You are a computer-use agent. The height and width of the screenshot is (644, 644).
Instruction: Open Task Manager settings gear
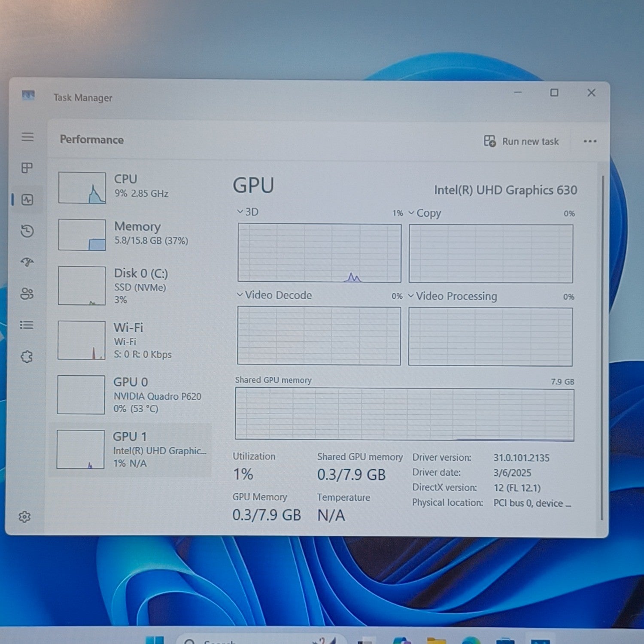(x=24, y=516)
